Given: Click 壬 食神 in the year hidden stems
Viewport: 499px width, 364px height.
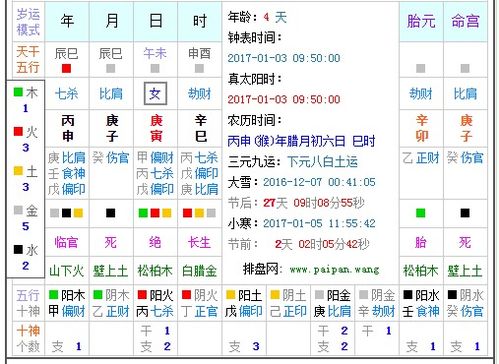Looking at the screenshot, I should click(x=67, y=174).
